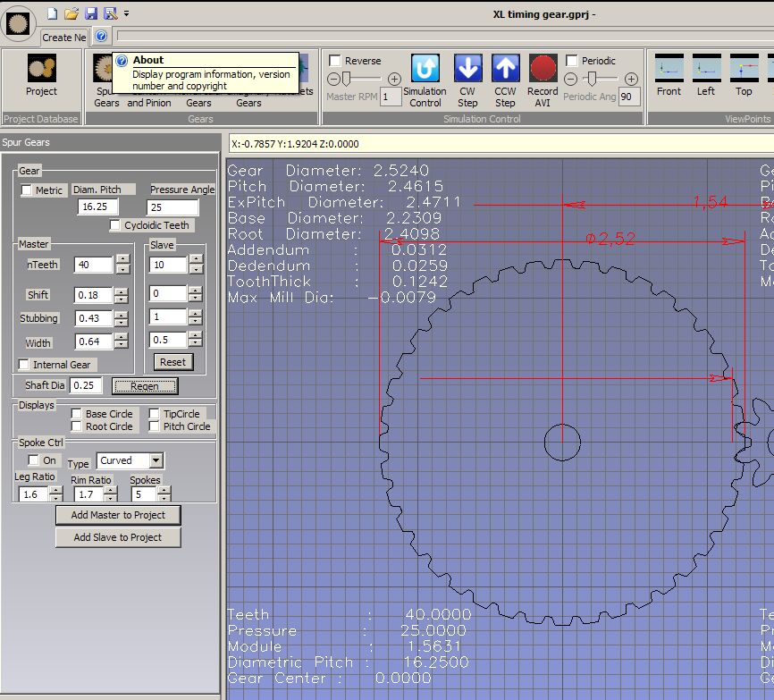774x700 pixels.
Task: Increase Slave nTeeth with up arrow
Action: (196, 259)
